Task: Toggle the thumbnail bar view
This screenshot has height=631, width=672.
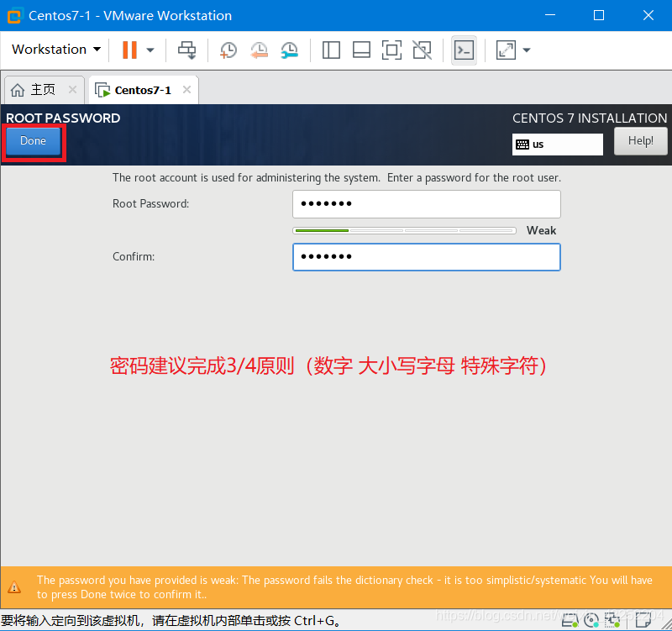Action: [x=361, y=50]
